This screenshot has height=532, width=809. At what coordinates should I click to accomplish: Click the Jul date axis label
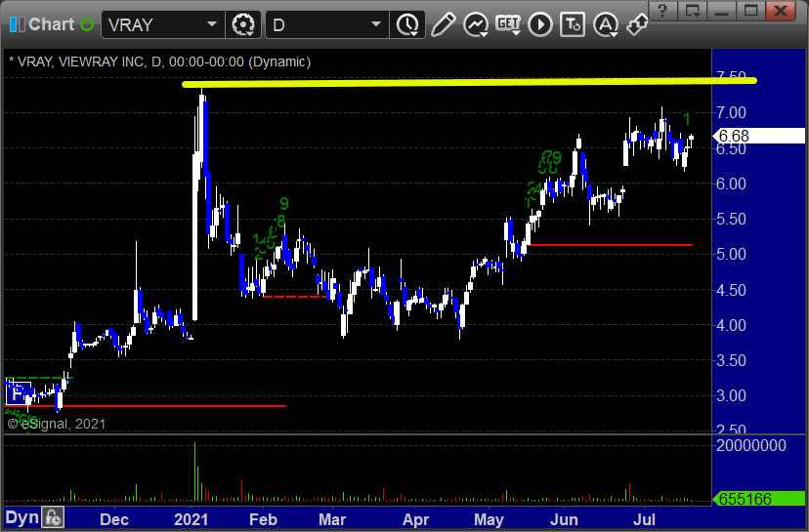click(x=644, y=519)
